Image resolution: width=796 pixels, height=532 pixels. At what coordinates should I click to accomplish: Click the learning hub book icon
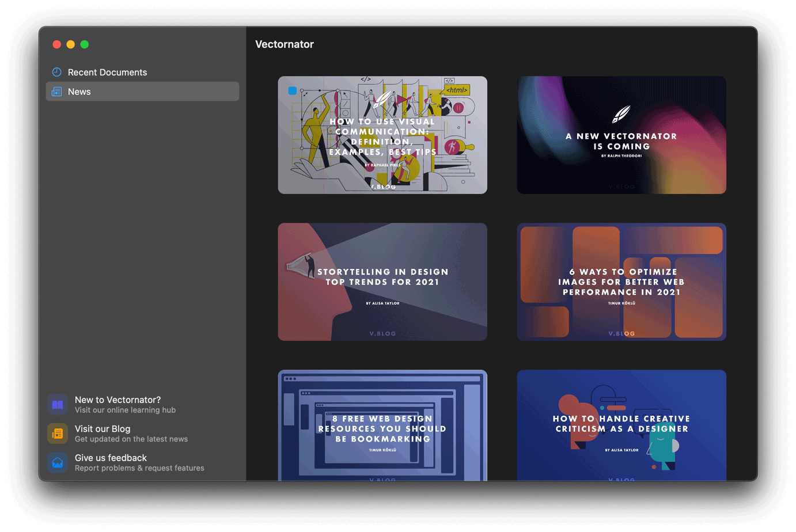58,404
